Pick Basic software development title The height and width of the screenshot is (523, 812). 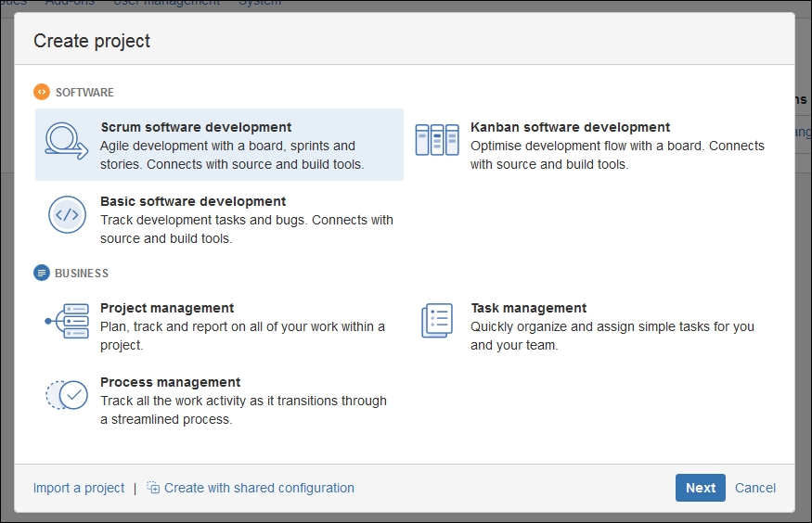click(x=193, y=201)
